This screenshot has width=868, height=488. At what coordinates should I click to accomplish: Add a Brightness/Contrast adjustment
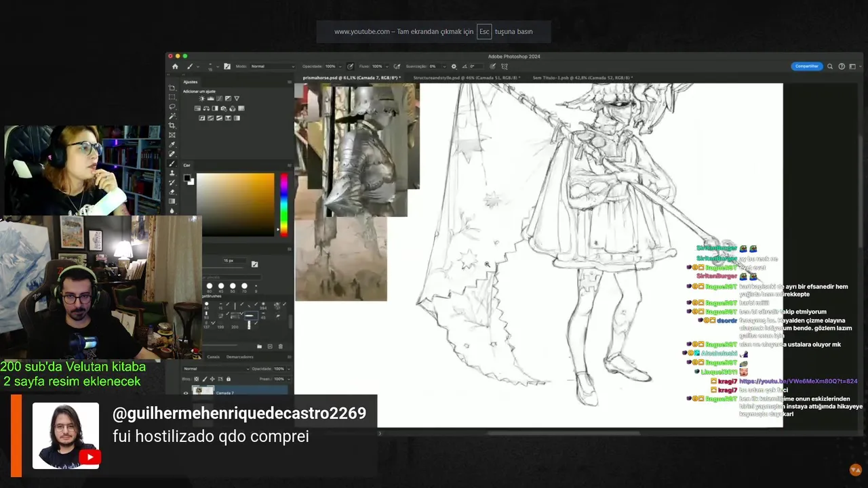coord(201,98)
